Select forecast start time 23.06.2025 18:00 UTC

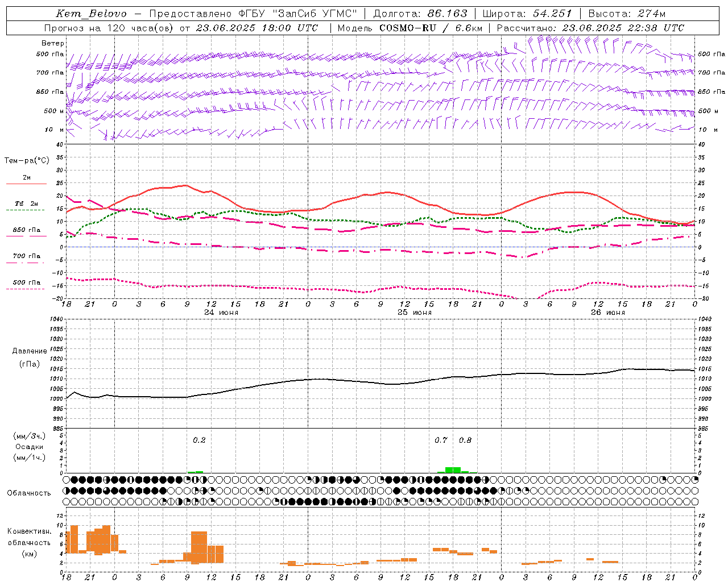click(x=257, y=28)
